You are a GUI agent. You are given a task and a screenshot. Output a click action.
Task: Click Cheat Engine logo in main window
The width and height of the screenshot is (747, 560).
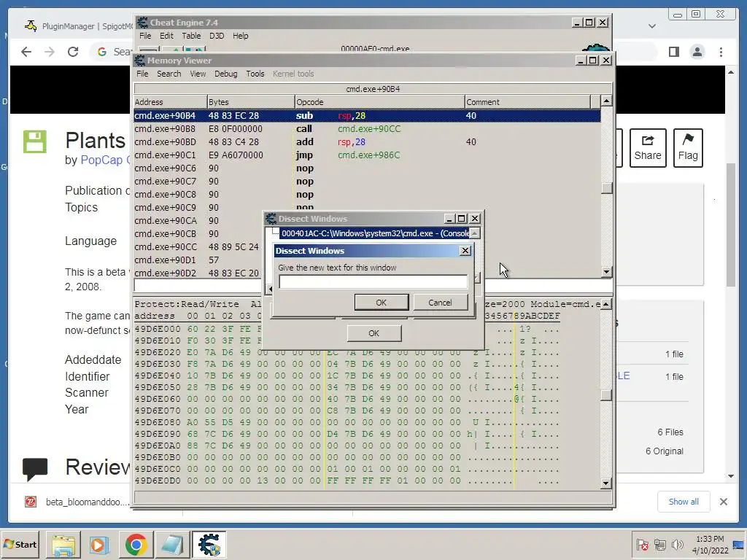pos(595,49)
